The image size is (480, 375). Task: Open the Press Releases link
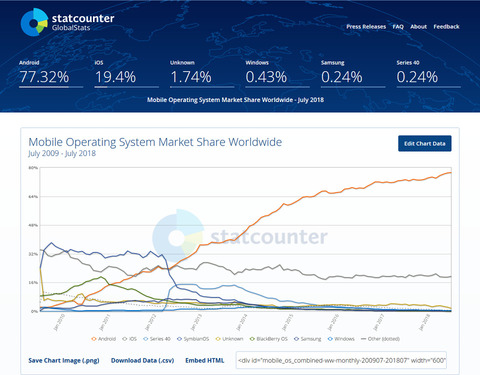[366, 27]
